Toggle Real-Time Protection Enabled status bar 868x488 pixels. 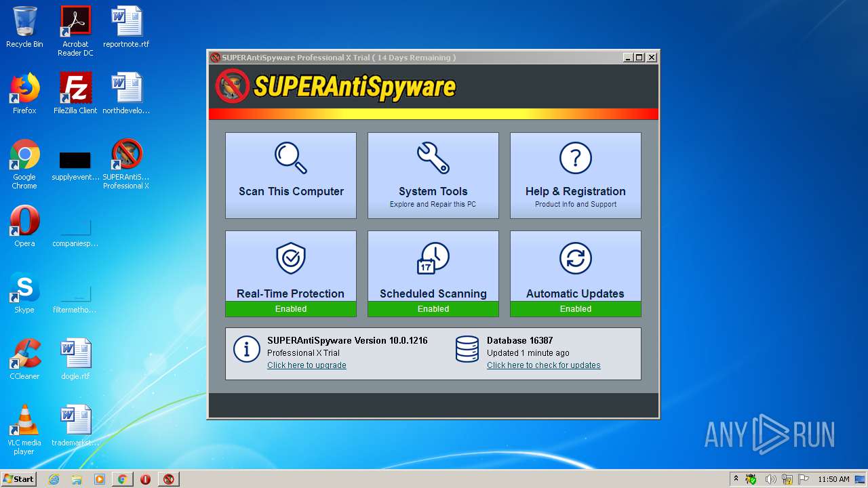click(291, 309)
